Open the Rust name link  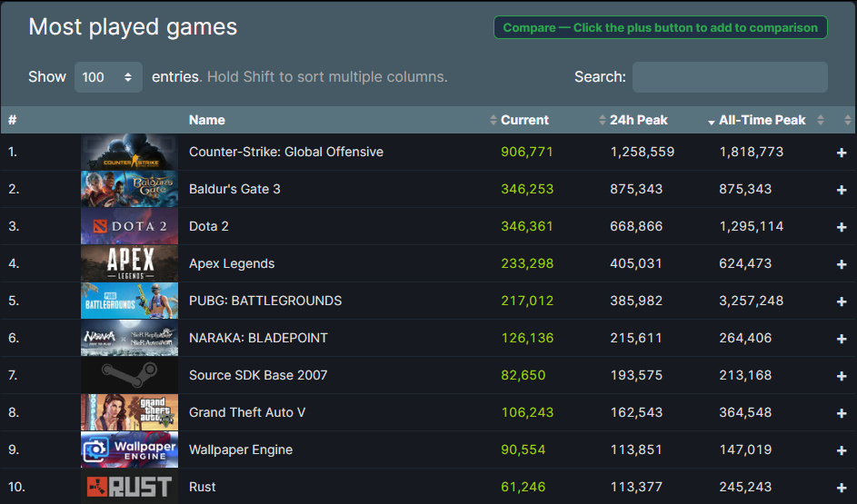pyautogui.click(x=203, y=487)
